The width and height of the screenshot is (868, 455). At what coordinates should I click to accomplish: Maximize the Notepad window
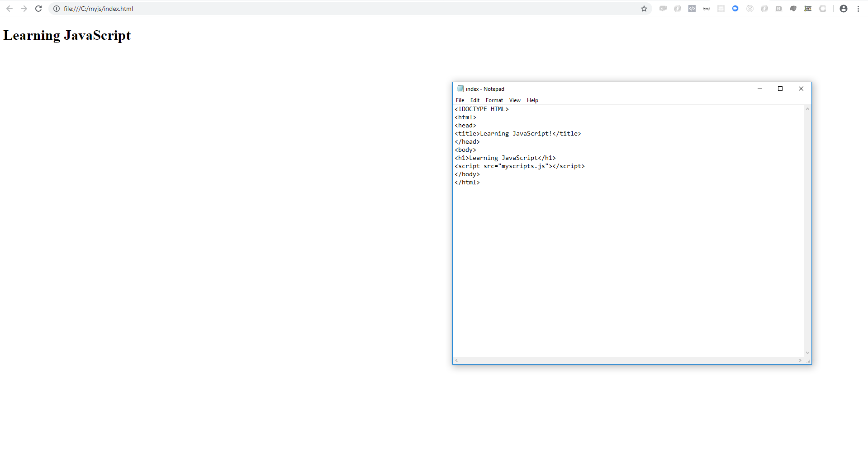tap(780, 89)
